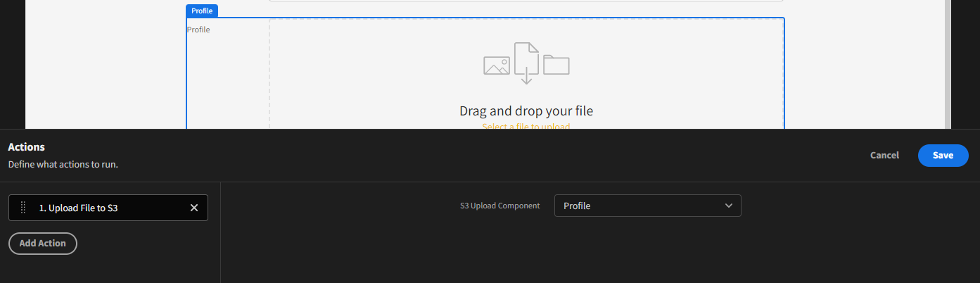Image resolution: width=980 pixels, height=283 pixels.
Task: Click the Select a file to upload link
Action: [x=526, y=127]
